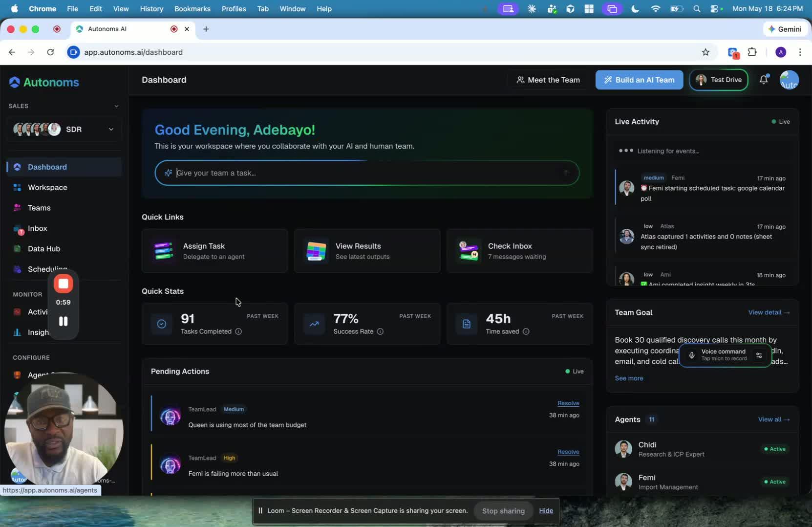Image resolution: width=812 pixels, height=527 pixels.
Task: Click the Success Rate trend icon
Action: coord(314,324)
